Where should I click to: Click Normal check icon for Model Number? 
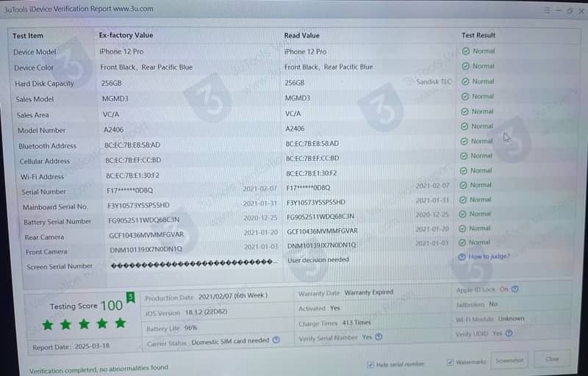pyautogui.click(x=465, y=126)
